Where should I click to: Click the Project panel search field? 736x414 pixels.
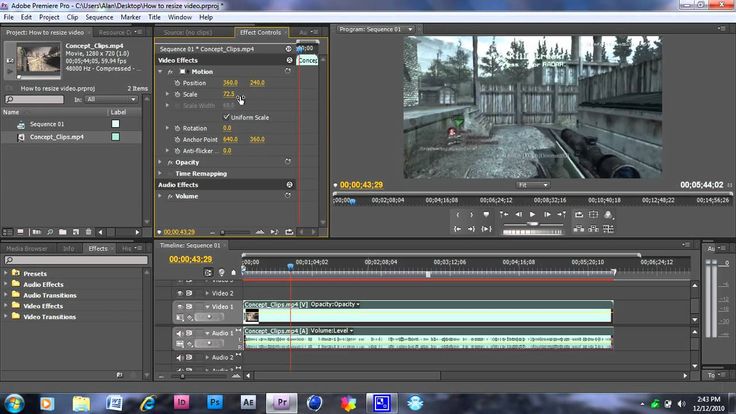34,100
